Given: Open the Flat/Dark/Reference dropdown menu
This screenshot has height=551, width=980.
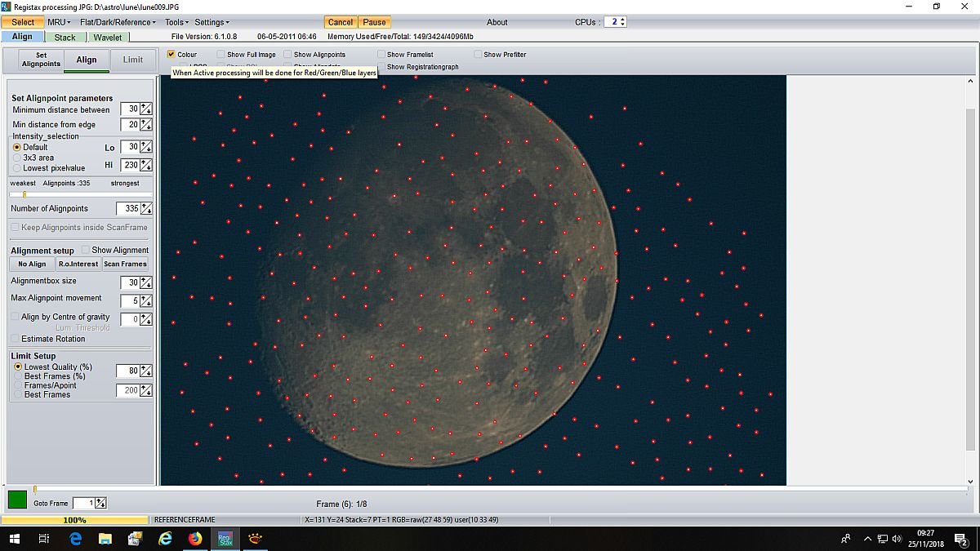Looking at the screenshot, I should [118, 22].
